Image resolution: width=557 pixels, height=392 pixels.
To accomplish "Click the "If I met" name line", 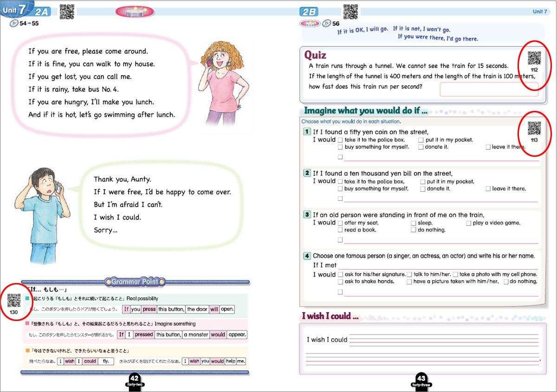I will click(438, 265).
